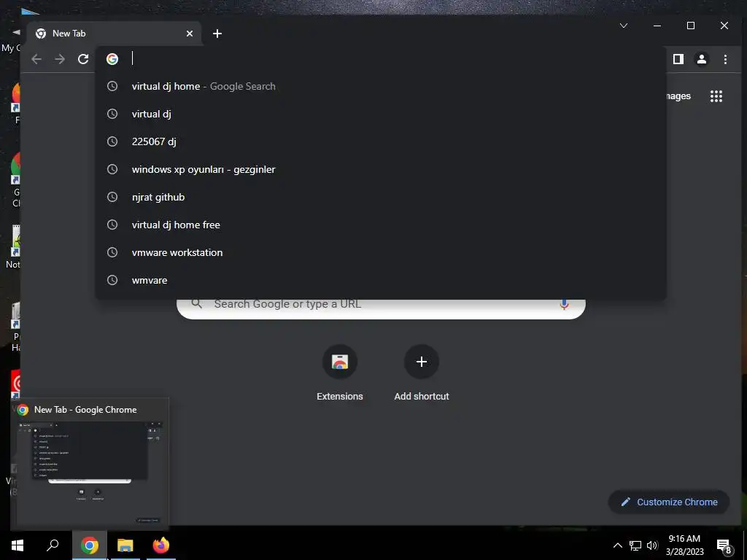This screenshot has width=747, height=560.
Task: Open the profile avatar menu
Action: pyautogui.click(x=702, y=59)
